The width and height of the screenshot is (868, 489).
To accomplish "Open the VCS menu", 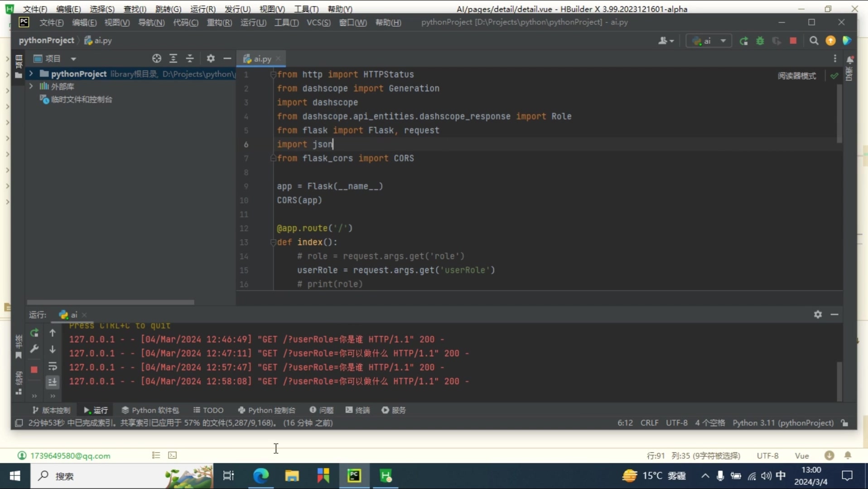I will tap(318, 22).
